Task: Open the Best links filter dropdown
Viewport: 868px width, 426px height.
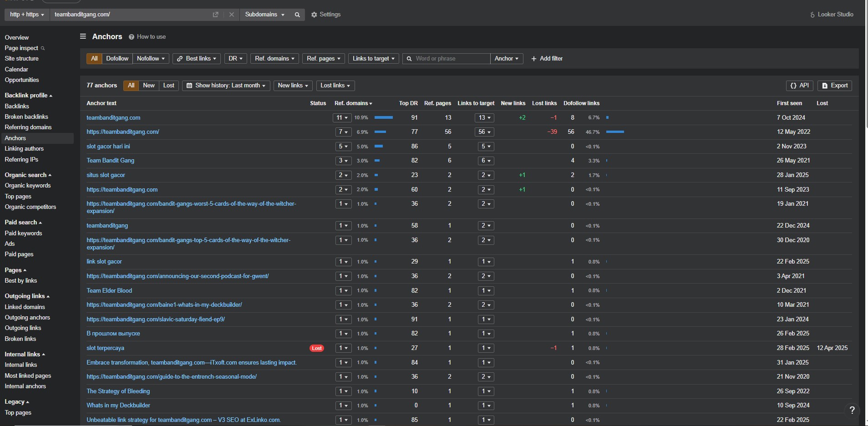Action: (x=197, y=59)
